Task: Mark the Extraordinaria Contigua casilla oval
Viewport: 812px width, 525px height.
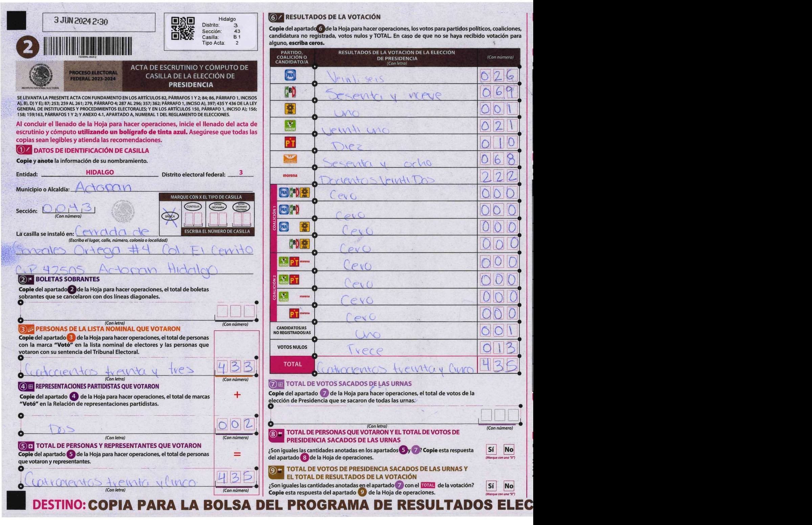Action: click(x=241, y=207)
